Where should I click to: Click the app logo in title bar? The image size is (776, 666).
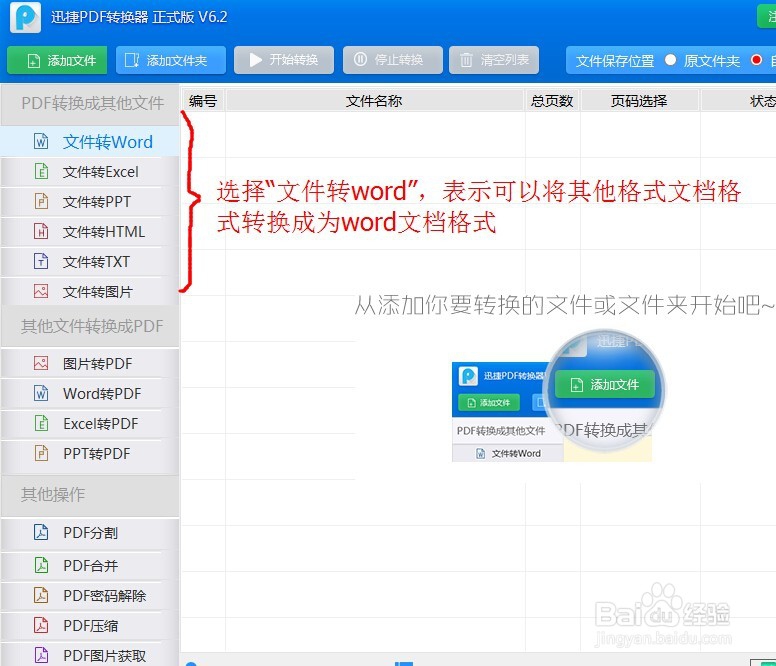click(x=25, y=17)
